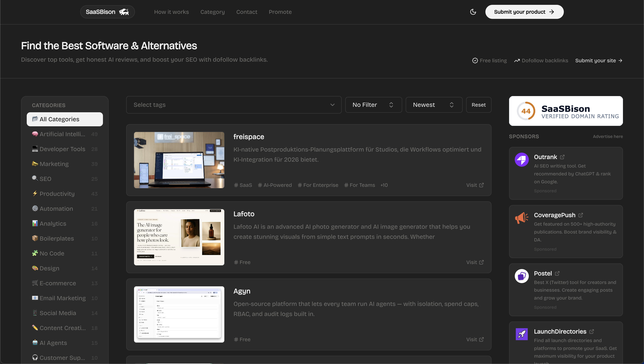644x364 pixels.
Task: Click the SEO magnifying glass icon
Action: click(x=35, y=178)
